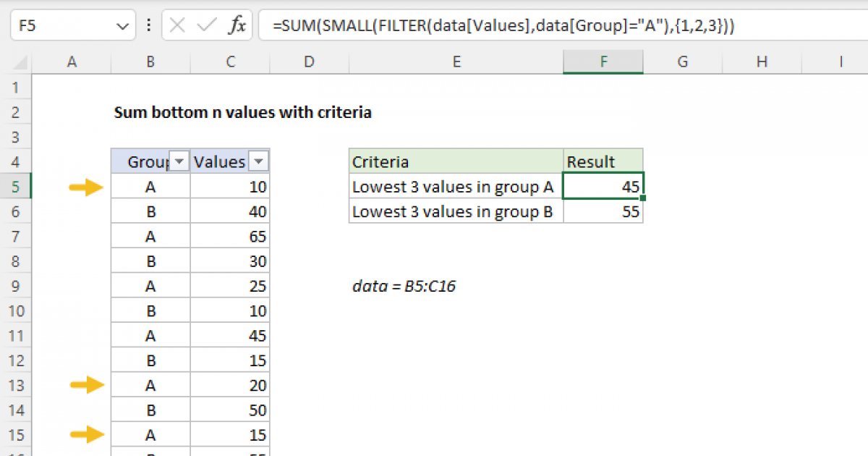
Task: Click the title Sum bottom n values with criteria
Action: (243, 112)
